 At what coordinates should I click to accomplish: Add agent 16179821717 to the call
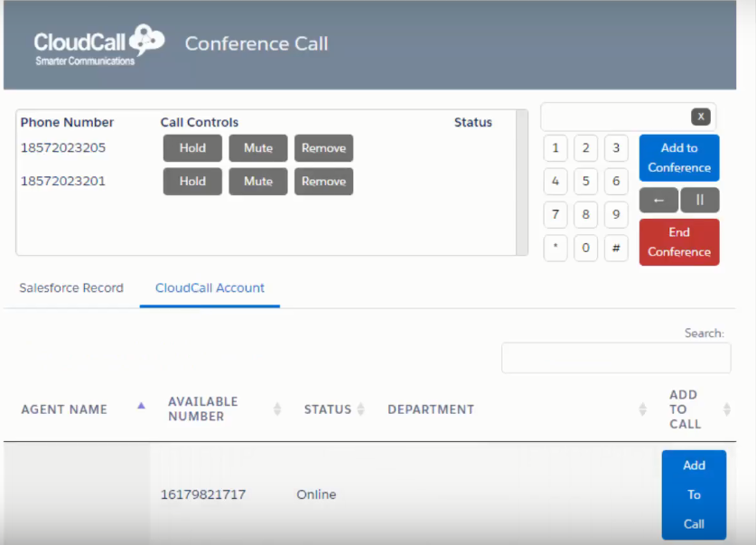pyautogui.click(x=694, y=494)
